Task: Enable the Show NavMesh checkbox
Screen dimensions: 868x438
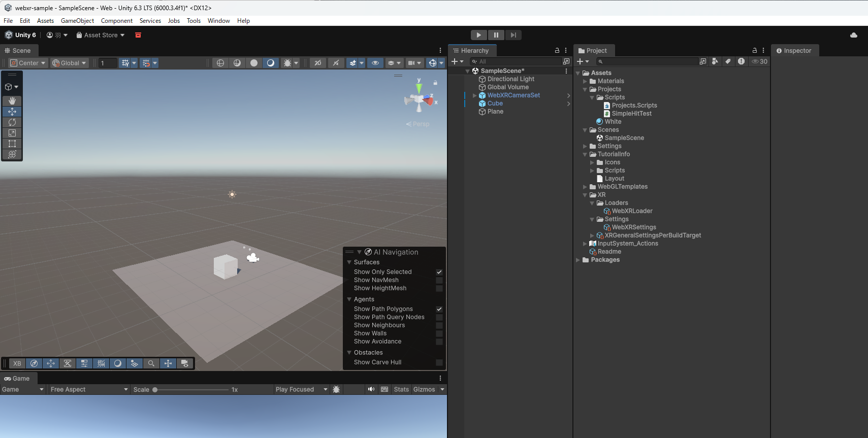Action: [439, 280]
